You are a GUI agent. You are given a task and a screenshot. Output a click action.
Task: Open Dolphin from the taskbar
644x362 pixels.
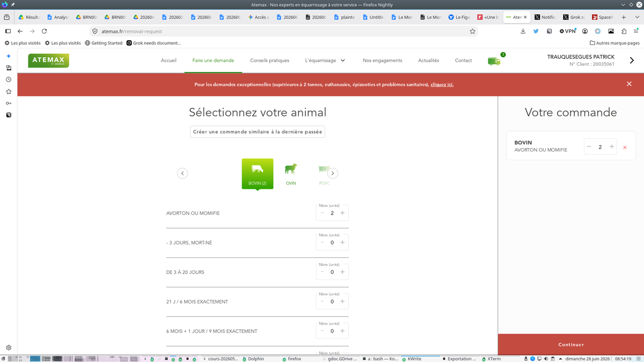252,359
